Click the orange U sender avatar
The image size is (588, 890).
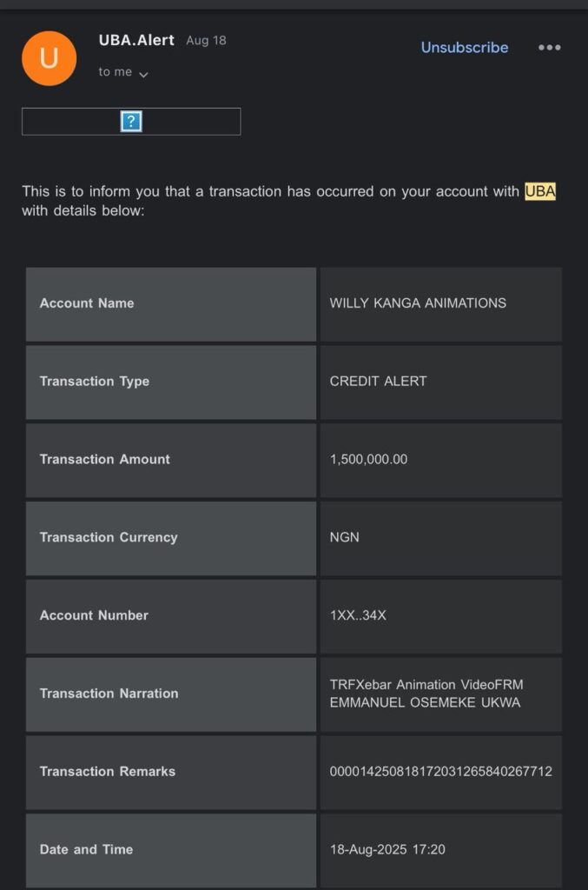tap(49, 58)
